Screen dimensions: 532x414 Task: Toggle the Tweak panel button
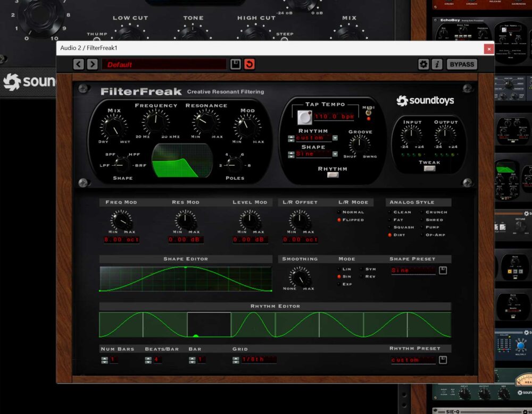pos(429,168)
